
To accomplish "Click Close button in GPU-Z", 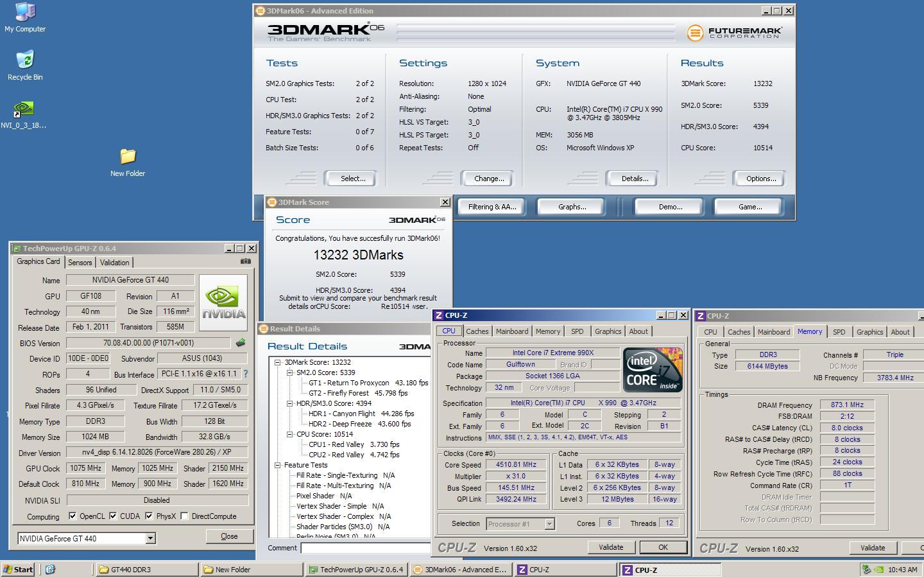I will tap(229, 536).
